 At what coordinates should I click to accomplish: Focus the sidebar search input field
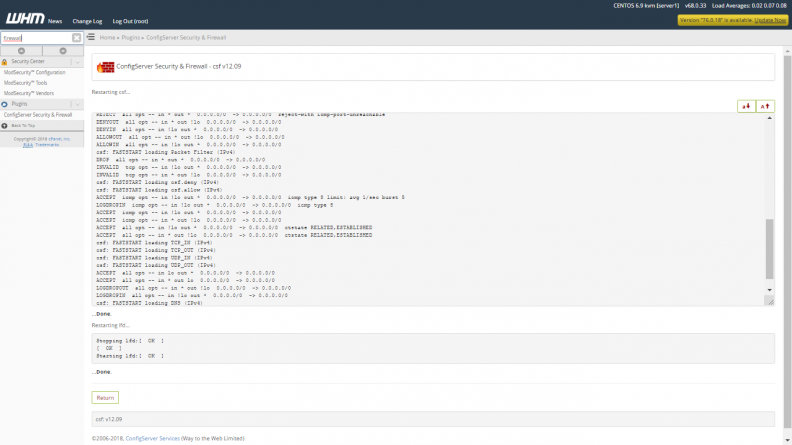tap(36, 38)
